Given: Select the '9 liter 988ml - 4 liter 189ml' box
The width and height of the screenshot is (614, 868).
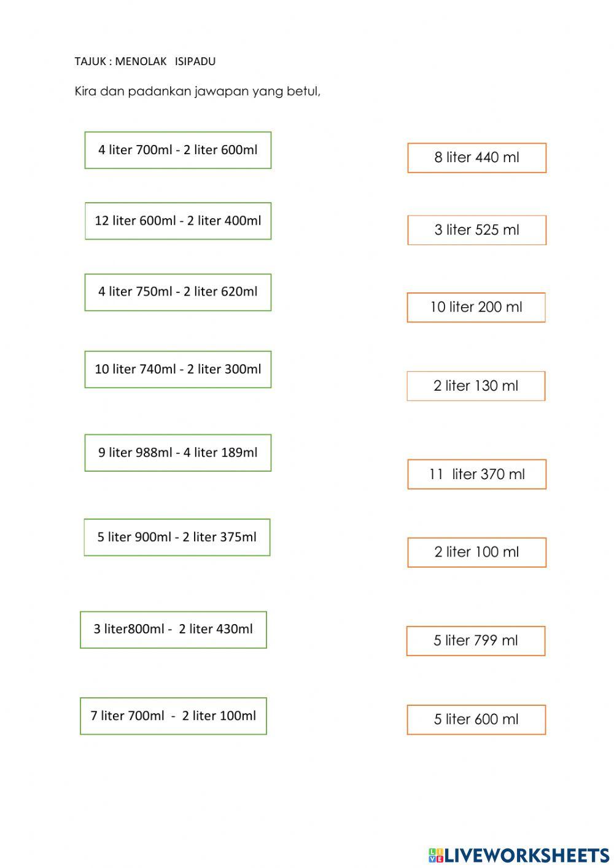Looking at the screenshot, I should pos(178,453).
